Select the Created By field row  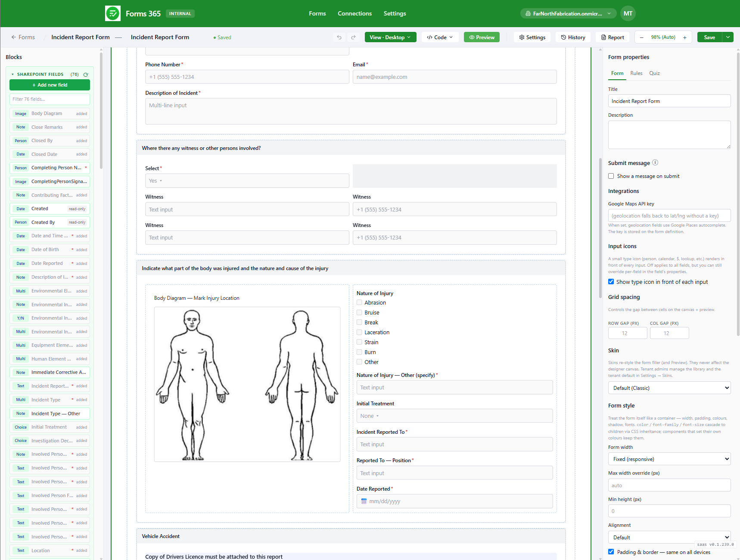click(50, 222)
